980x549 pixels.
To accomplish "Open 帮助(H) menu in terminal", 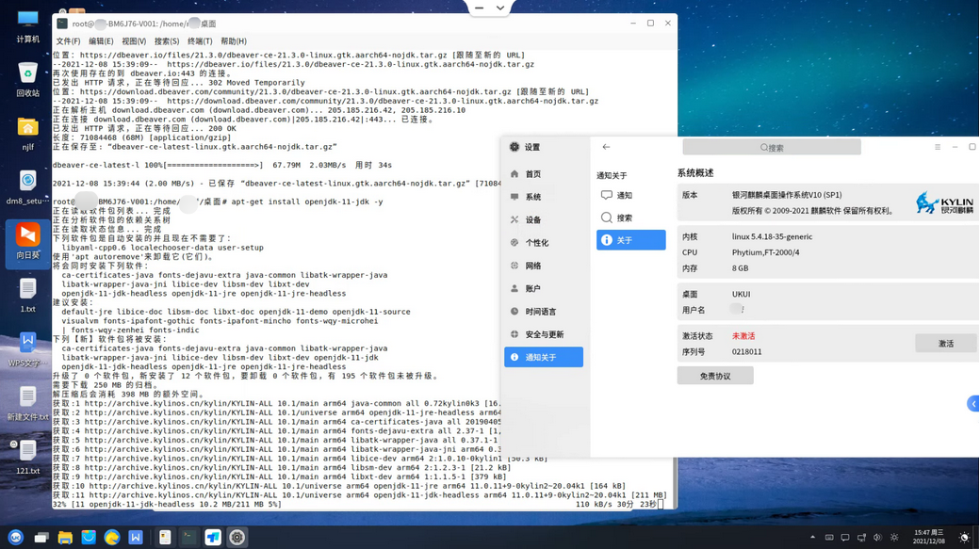I will tap(233, 41).
